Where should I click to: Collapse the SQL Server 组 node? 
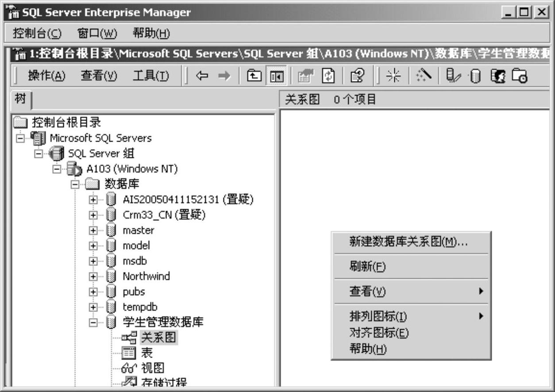pyautogui.click(x=39, y=154)
